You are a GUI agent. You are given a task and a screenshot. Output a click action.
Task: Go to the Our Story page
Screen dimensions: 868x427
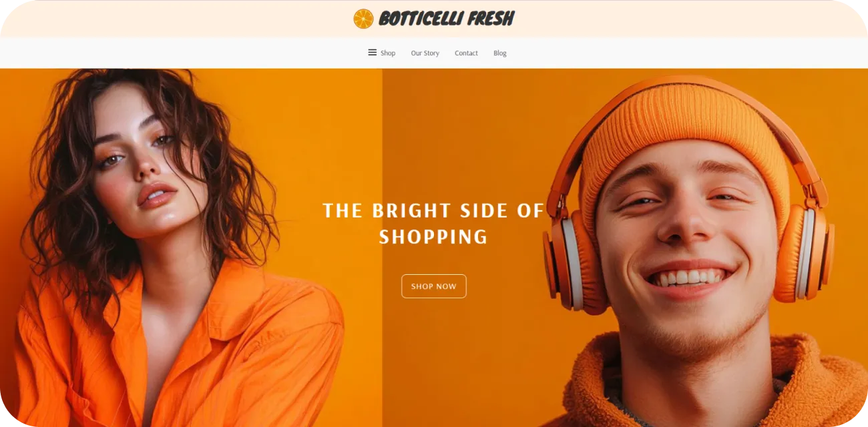point(425,53)
